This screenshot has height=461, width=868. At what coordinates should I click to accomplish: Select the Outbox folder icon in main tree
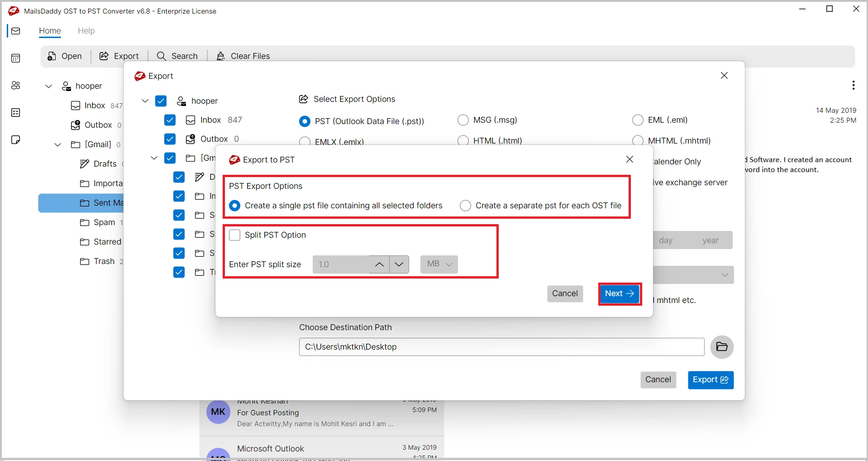[76, 125]
